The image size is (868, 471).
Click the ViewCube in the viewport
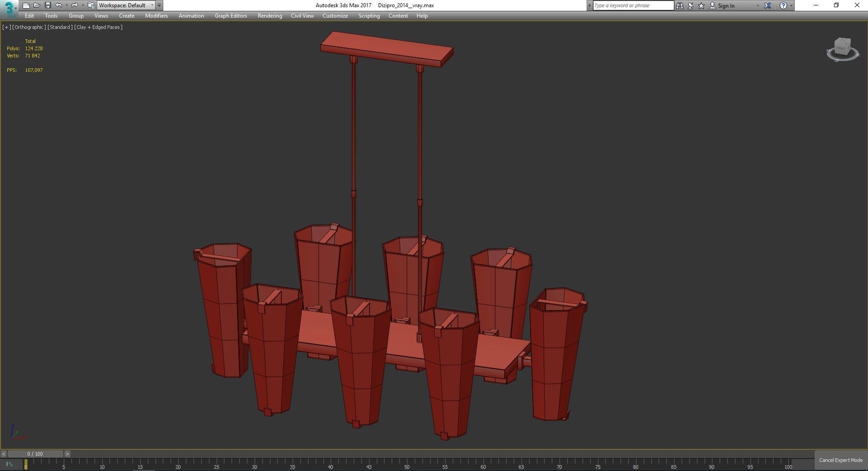click(843, 49)
